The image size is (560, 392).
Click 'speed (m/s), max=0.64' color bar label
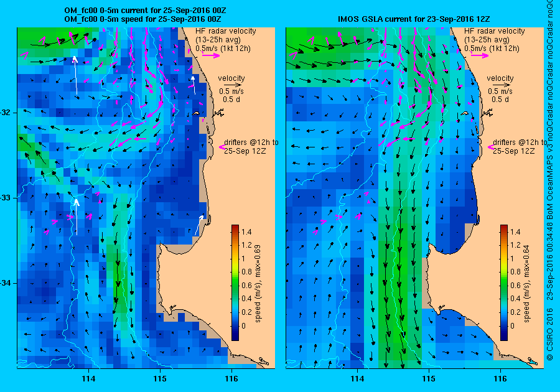point(527,284)
